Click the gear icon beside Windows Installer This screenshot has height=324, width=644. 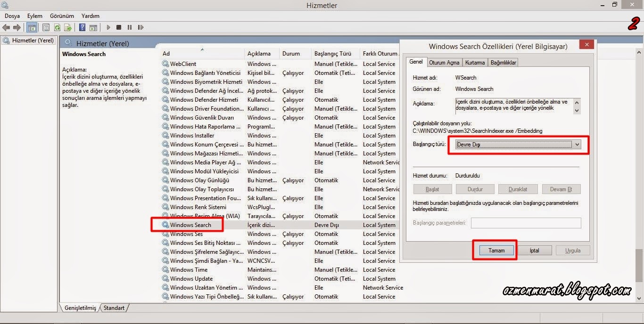165,135
